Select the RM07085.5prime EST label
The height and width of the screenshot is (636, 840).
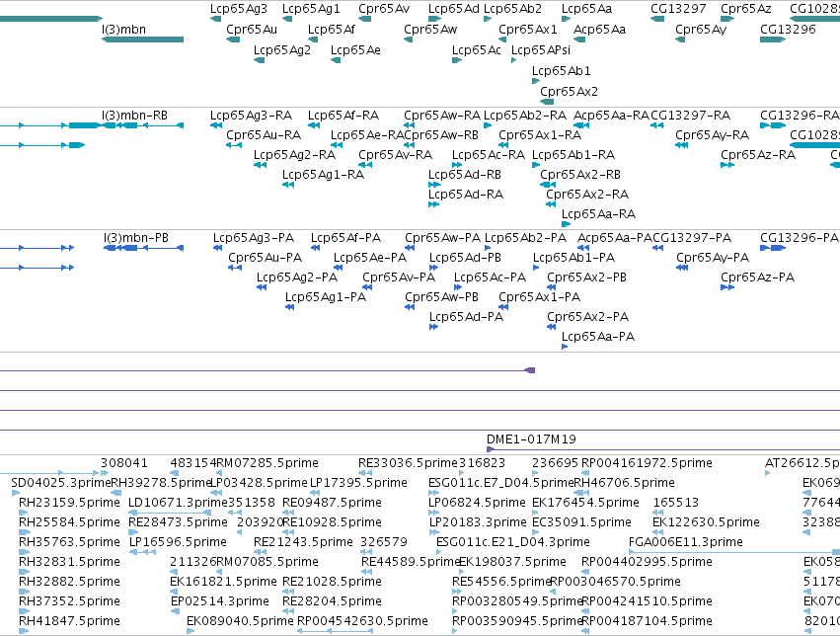pyautogui.click(x=267, y=562)
